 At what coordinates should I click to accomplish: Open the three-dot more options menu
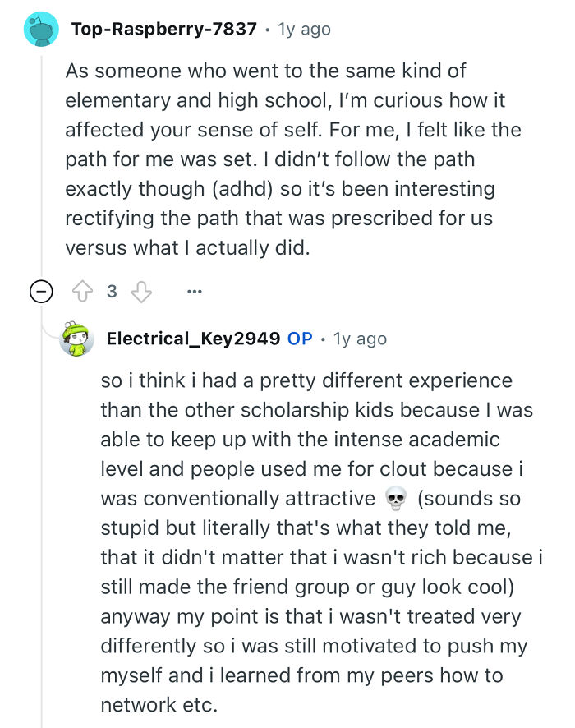click(194, 292)
